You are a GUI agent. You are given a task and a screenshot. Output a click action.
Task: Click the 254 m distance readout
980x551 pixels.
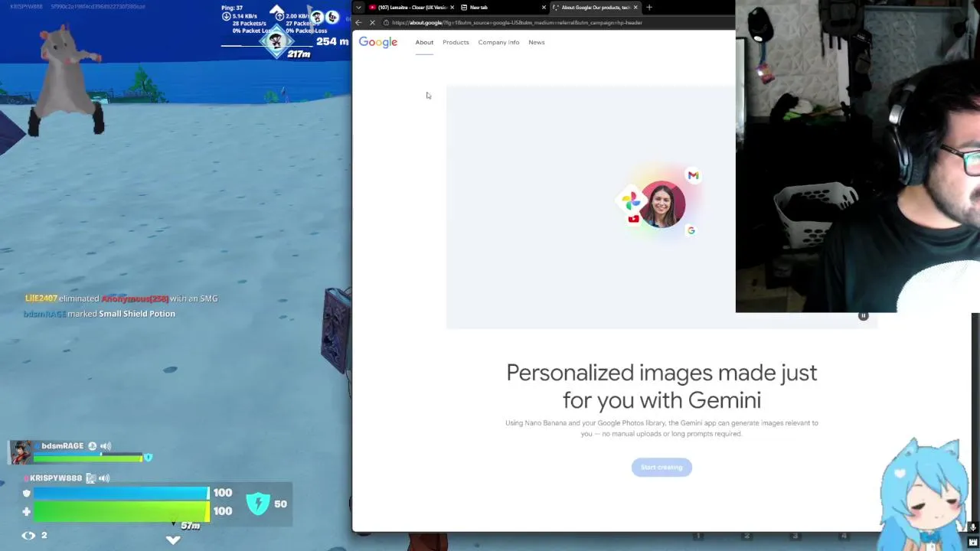click(x=332, y=41)
